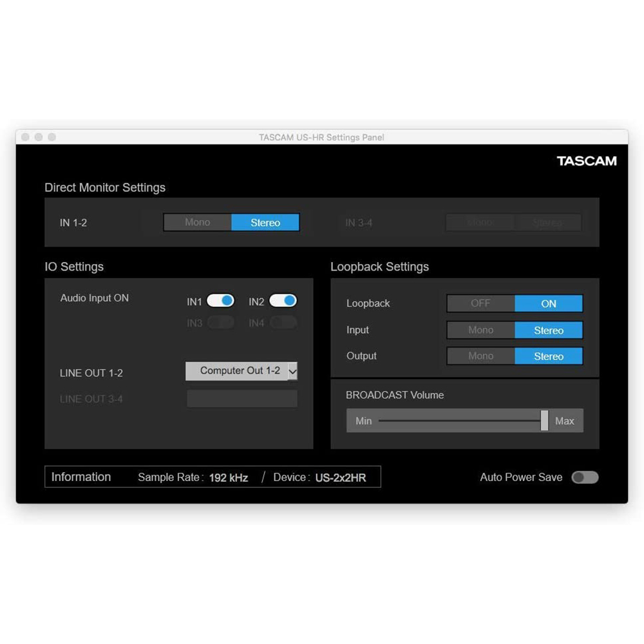
Task: Set Loopback Input to Stereo
Action: pyautogui.click(x=549, y=330)
